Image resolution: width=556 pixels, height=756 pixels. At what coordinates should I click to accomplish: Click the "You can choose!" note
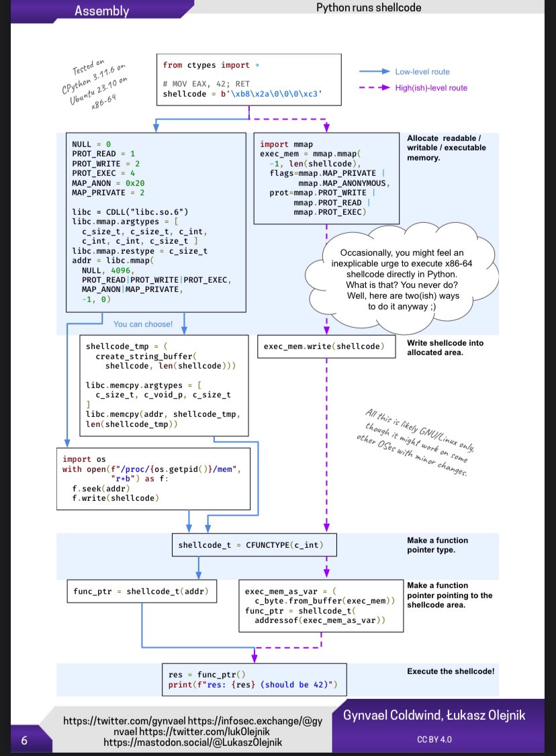pyautogui.click(x=143, y=324)
